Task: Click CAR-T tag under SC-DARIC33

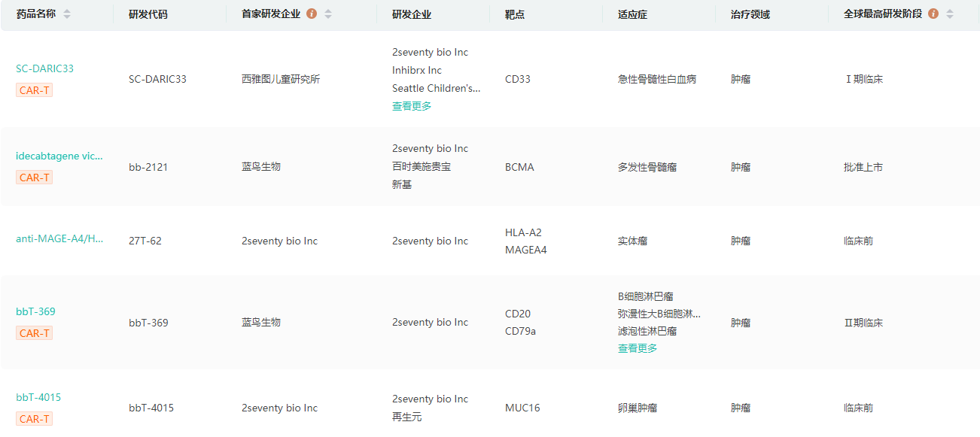Action: [x=35, y=90]
